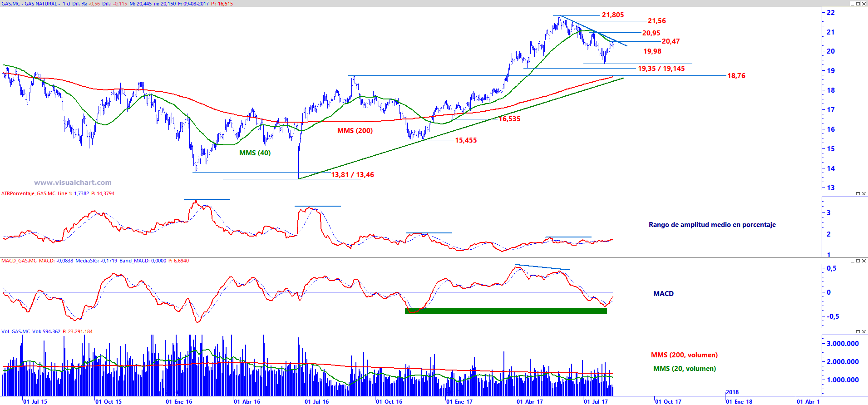
Task: Click the 18,76 price level label
Action: pyautogui.click(x=736, y=76)
